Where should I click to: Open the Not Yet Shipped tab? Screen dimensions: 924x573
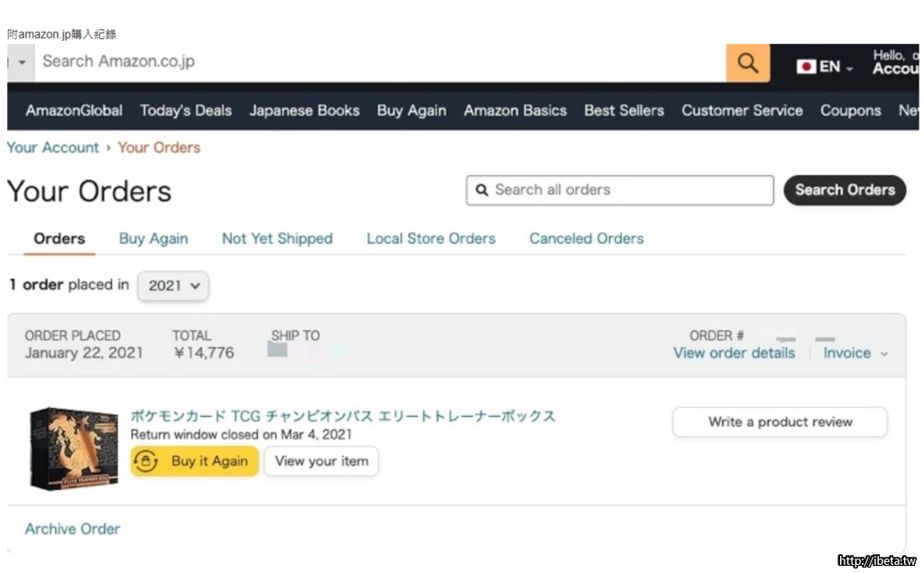pyautogui.click(x=277, y=239)
